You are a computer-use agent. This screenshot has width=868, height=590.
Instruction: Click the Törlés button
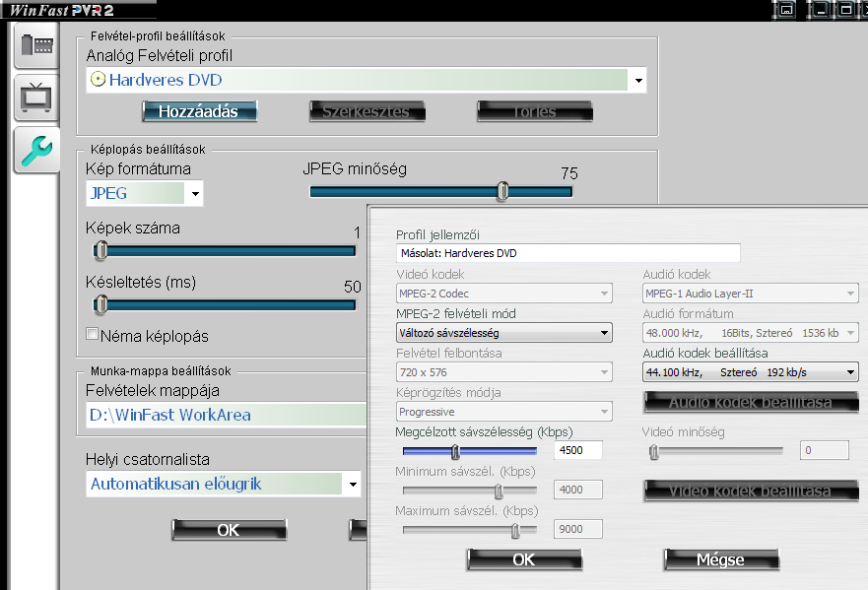[x=535, y=111]
